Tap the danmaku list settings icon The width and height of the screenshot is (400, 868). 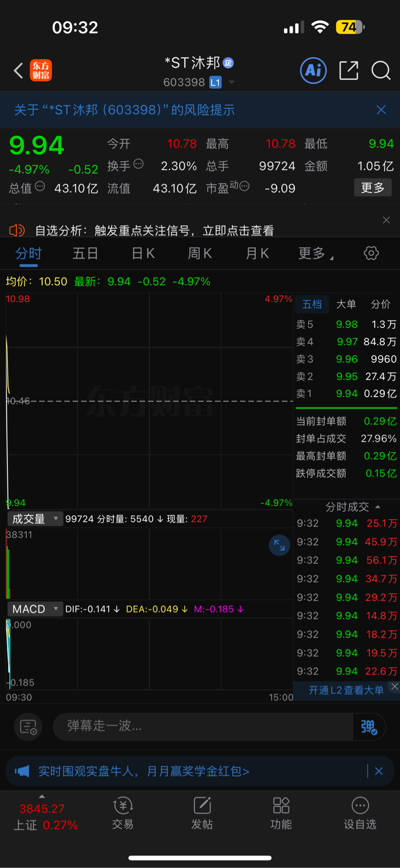[28, 726]
